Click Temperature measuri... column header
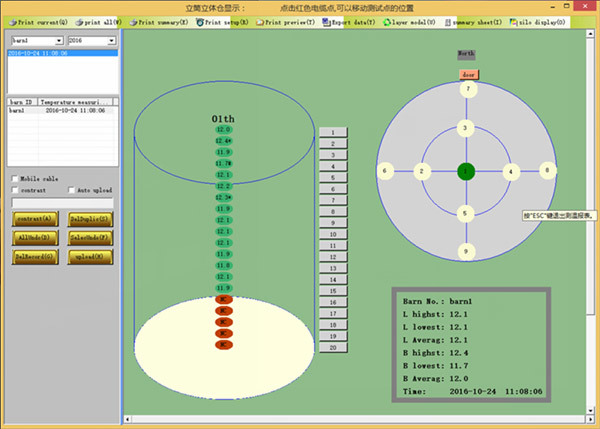The height and width of the screenshot is (429, 600). pos(75,102)
